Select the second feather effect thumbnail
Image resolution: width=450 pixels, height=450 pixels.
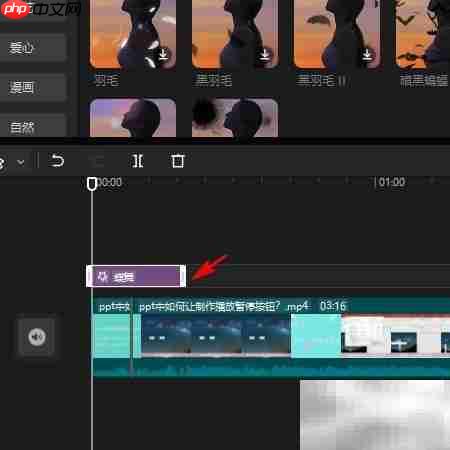[235, 34]
